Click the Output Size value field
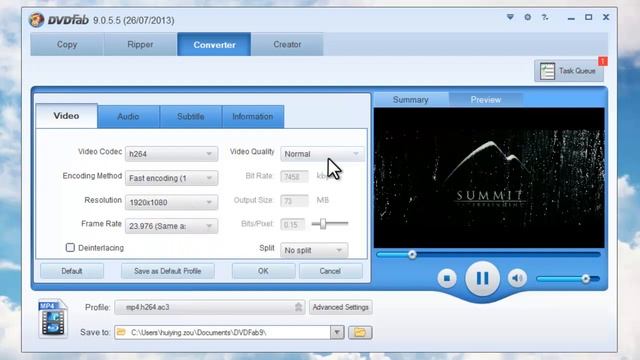Image resolution: width=640 pixels, height=360 pixels. [294, 200]
